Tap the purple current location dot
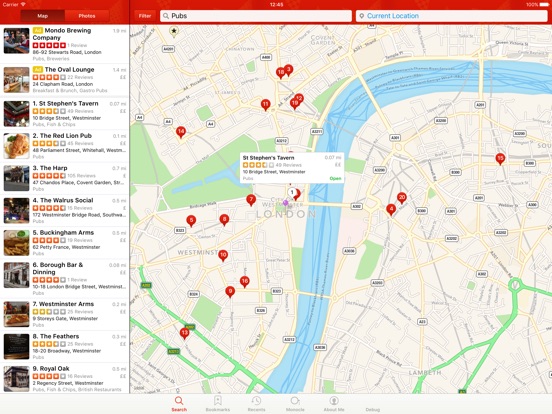Screen dimensions: 552x414 (286, 203)
